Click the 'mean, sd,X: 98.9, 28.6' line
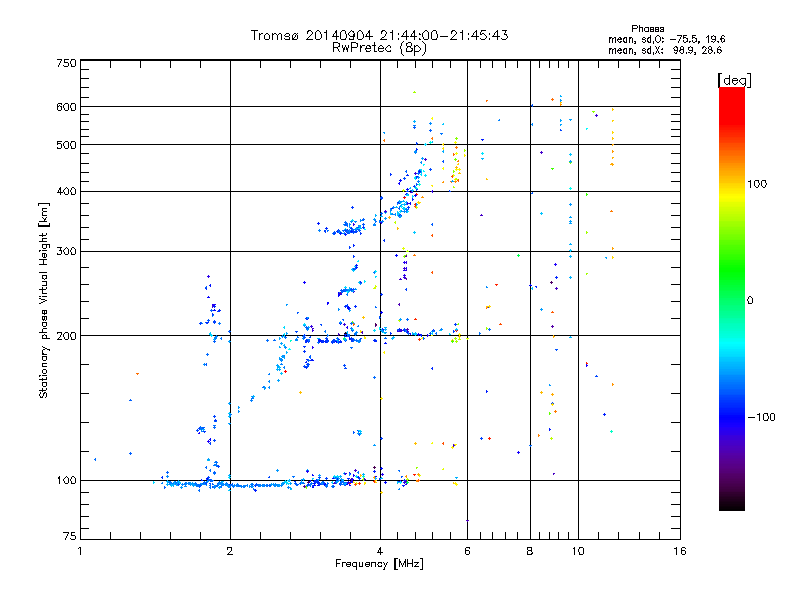The width and height of the screenshot is (800, 600). pos(665,50)
